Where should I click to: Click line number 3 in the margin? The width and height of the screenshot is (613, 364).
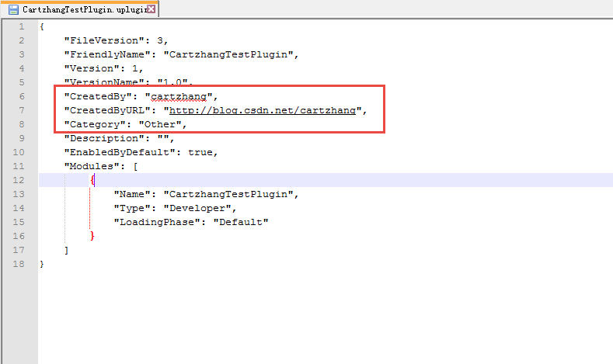coord(22,54)
